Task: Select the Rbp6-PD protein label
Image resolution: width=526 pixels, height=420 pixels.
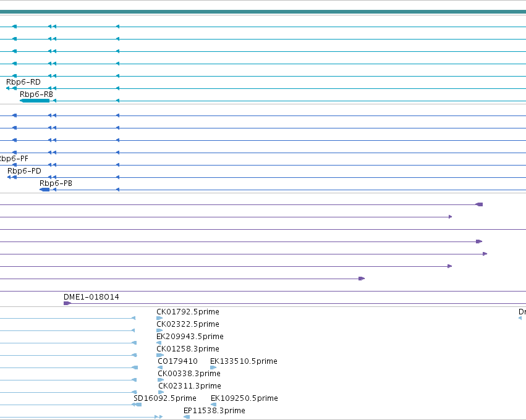Action: [x=24, y=171]
